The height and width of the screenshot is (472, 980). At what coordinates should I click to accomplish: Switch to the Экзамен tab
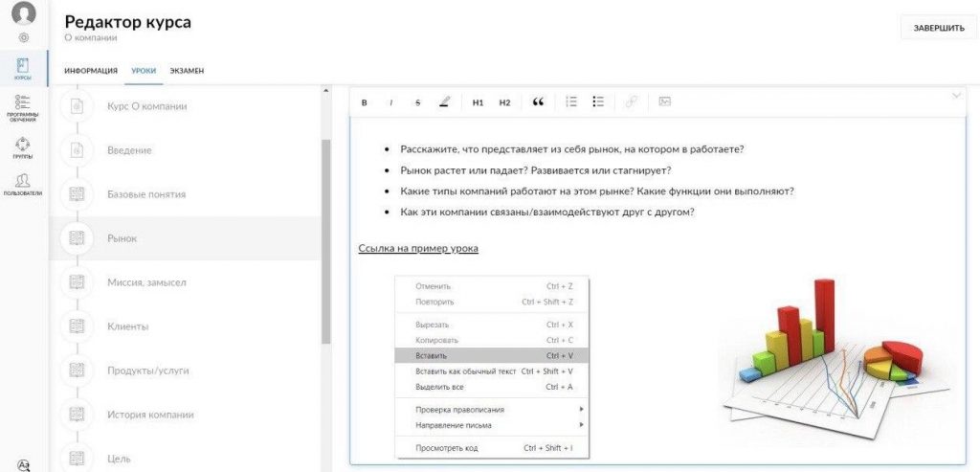(x=187, y=71)
